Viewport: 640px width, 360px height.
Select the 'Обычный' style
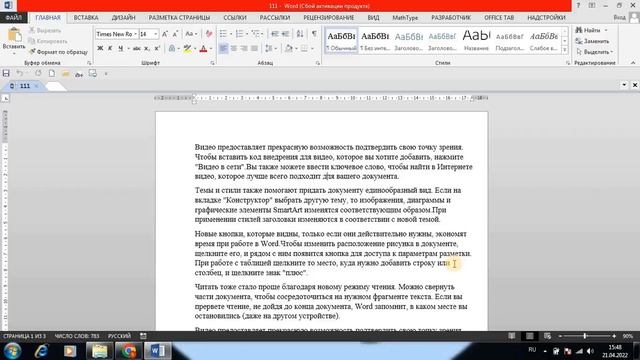(341, 41)
